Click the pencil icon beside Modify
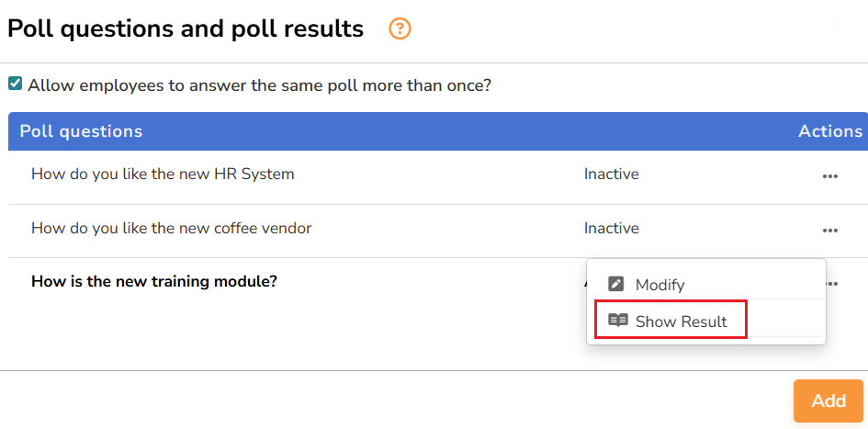Screen dimensions: 868x429 point(616,285)
